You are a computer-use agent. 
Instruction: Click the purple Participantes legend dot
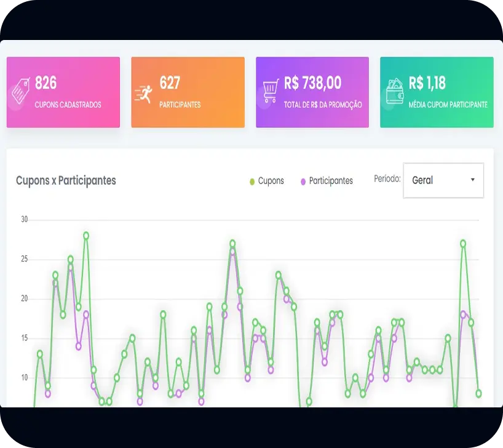(303, 182)
